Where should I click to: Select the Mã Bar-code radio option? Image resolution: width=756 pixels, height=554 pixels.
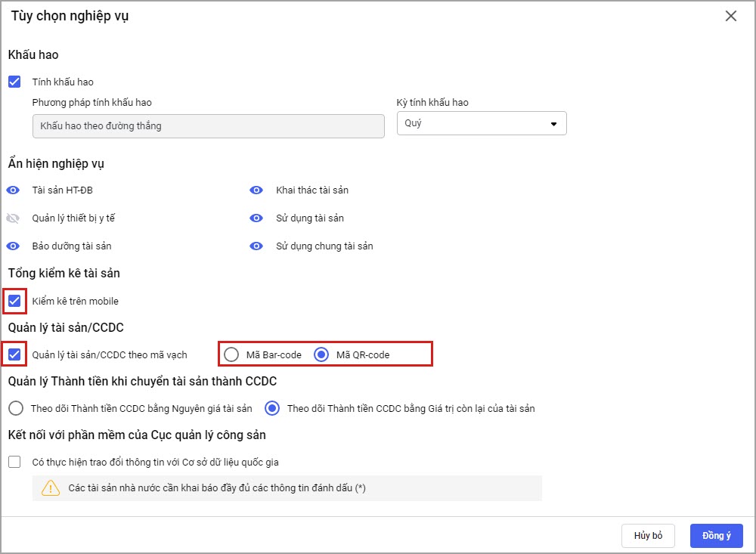coord(232,354)
